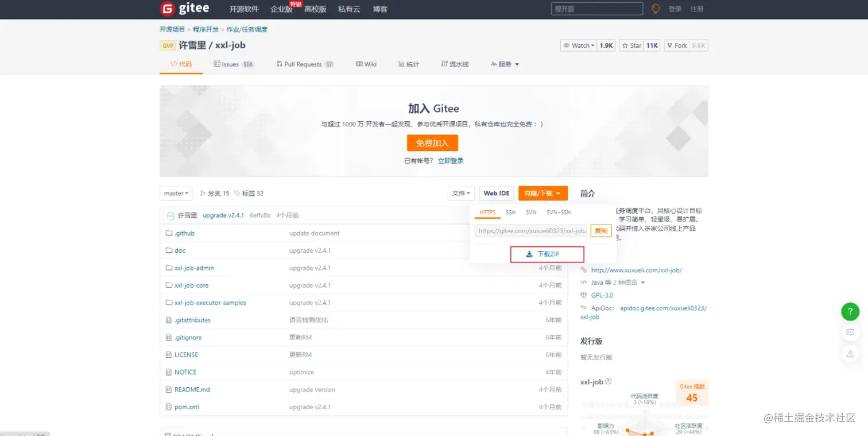This screenshot has width=868, height=436.
Task: Click the 立即登录 link
Action: [451, 161]
